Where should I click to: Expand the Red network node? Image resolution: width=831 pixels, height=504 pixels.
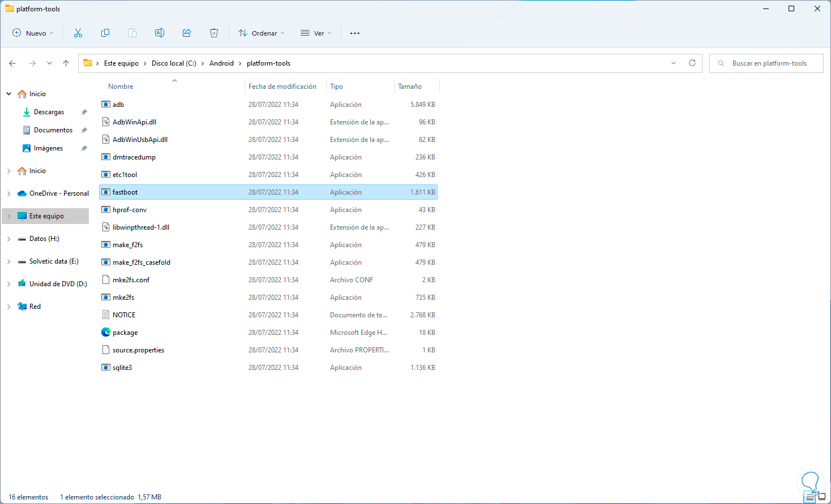9,307
